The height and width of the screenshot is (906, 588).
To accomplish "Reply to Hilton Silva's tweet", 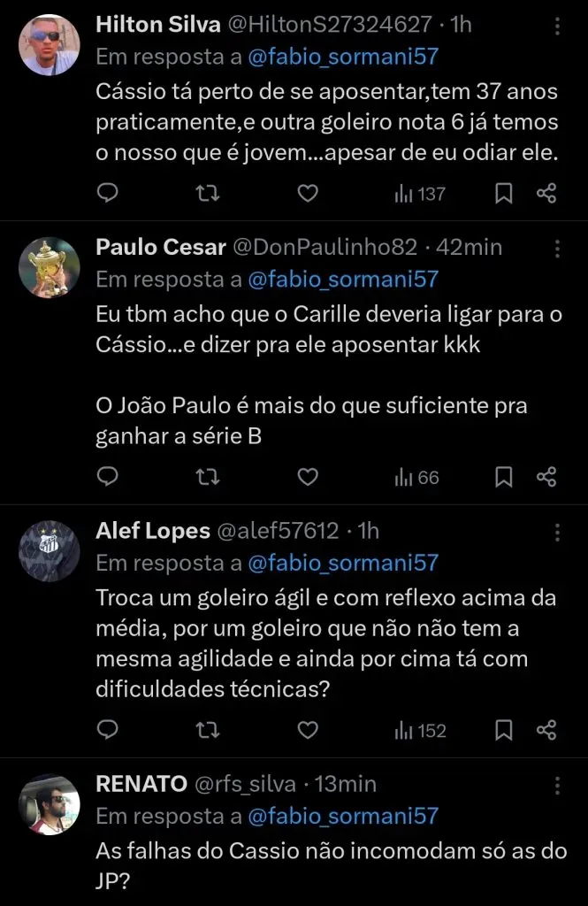I will 108,194.
